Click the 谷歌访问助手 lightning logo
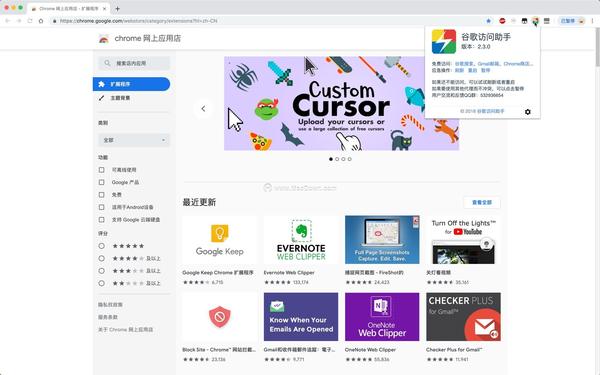This screenshot has width=600, height=375. pos(444,42)
